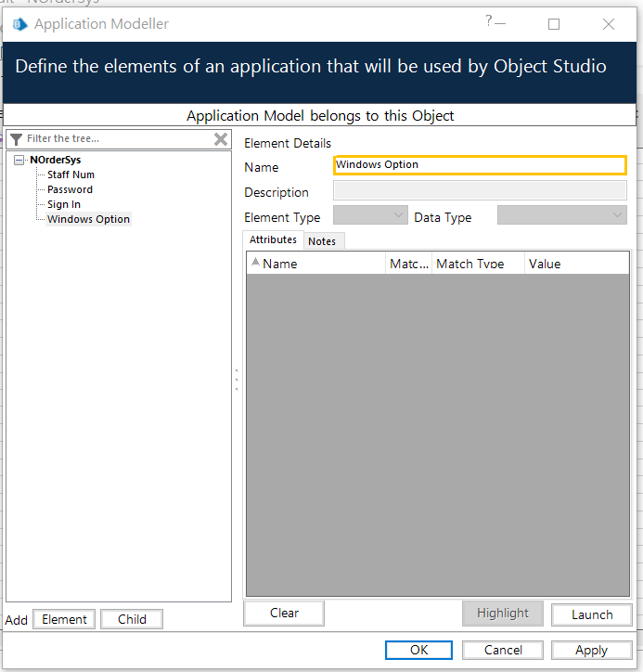Click the help question mark in title bar
This screenshot has height=672, width=643.
[x=488, y=20]
